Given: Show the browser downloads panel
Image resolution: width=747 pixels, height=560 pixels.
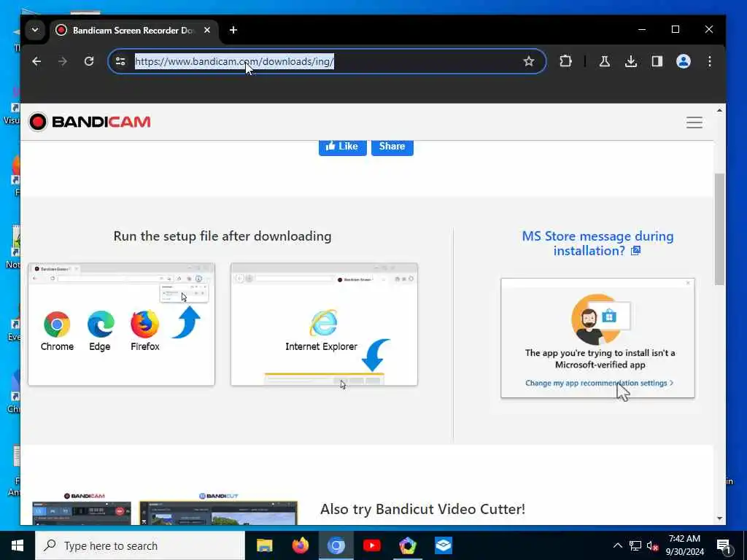Looking at the screenshot, I should pos(631,61).
